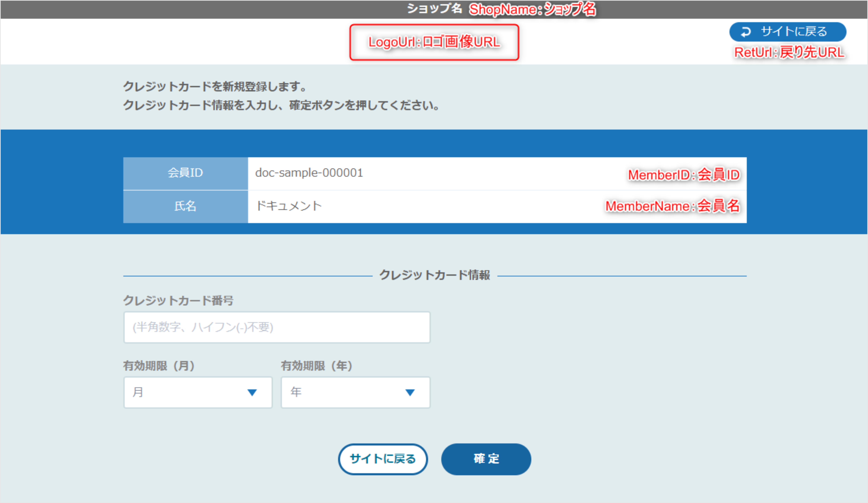Click the year dropdown arrow triangle
The height and width of the screenshot is (503, 868).
point(410,392)
